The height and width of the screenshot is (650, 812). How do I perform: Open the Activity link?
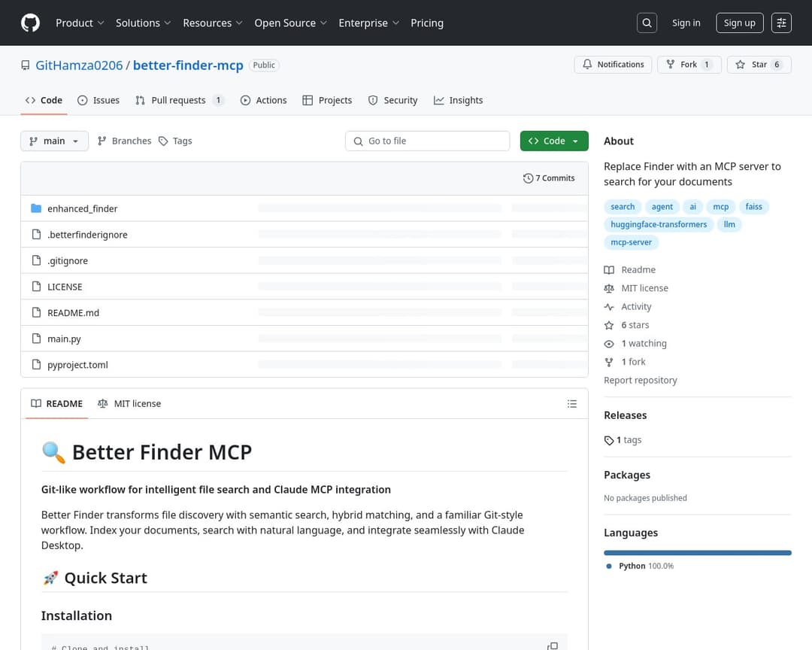click(628, 306)
